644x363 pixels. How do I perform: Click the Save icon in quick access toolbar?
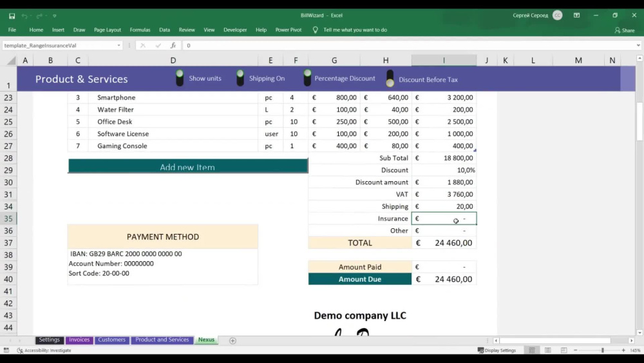(x=12, y=15)
